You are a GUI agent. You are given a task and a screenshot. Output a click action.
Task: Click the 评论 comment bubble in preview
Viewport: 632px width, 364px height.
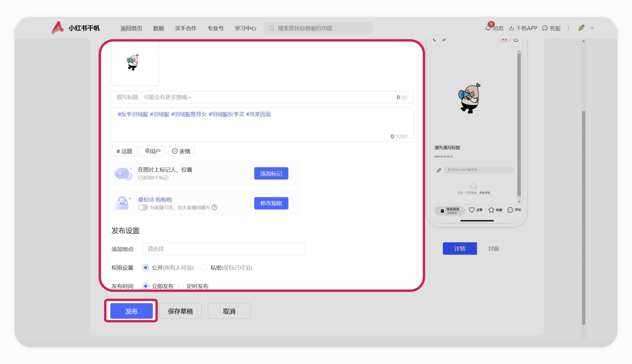511,210
